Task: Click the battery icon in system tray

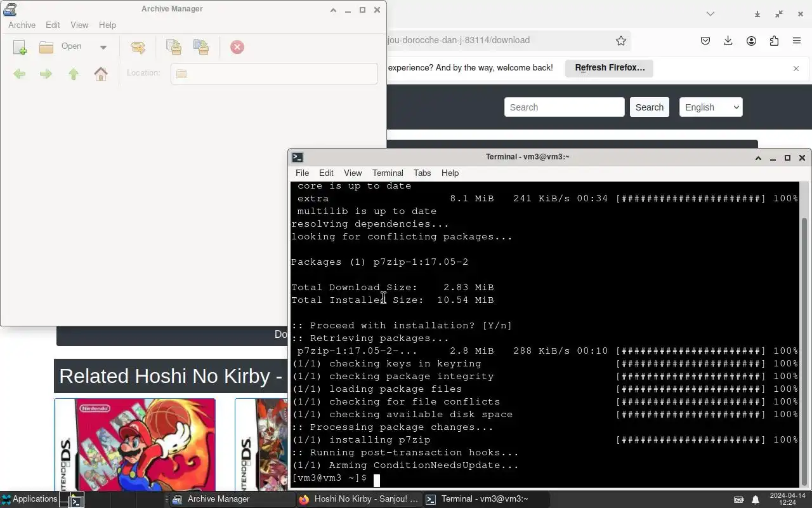Action: coord(739,500)
